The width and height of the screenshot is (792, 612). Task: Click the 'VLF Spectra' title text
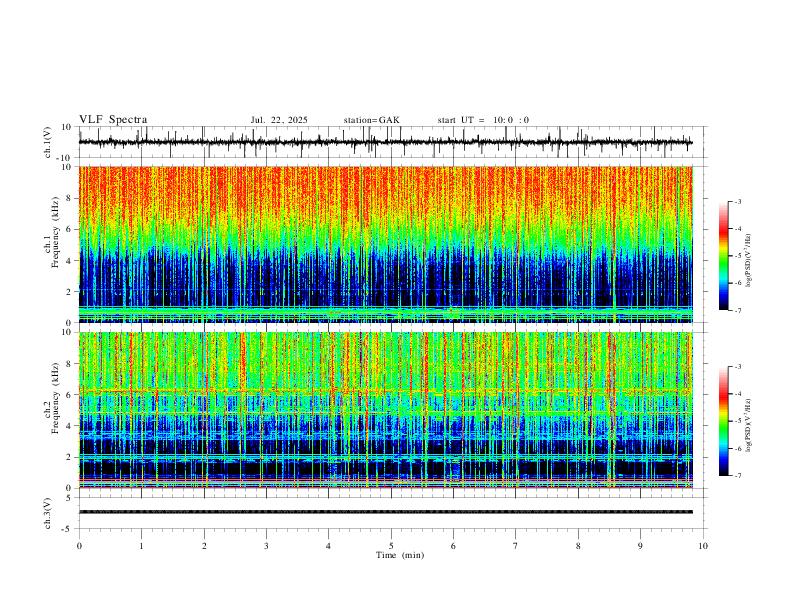pyautogui.click(x=113, y=120)
